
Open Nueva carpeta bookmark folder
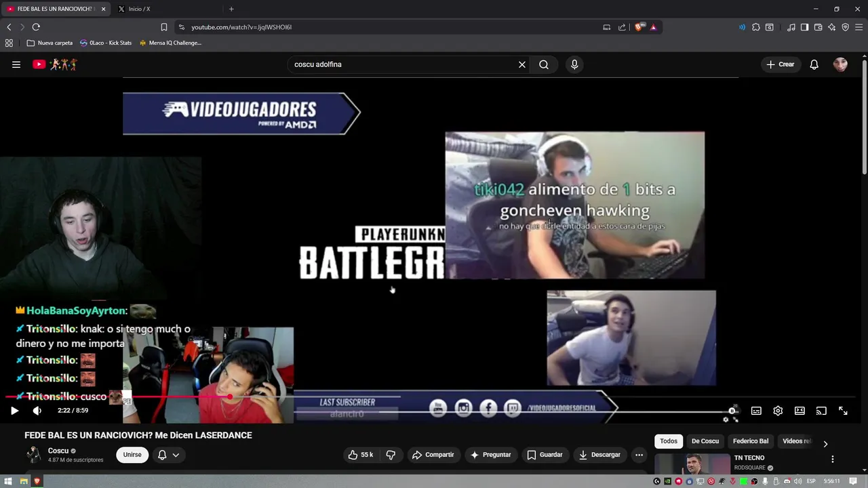50,43
